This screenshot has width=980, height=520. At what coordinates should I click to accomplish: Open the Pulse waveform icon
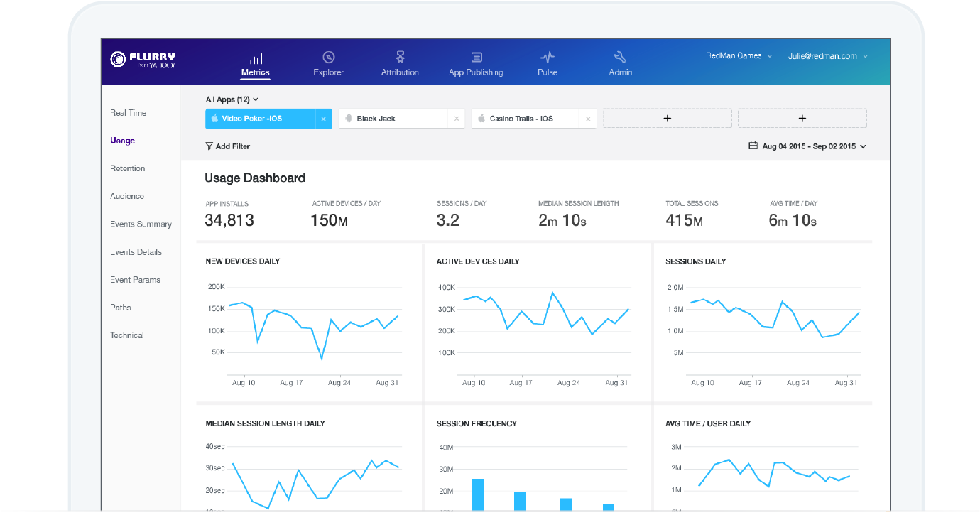point(547,58)
